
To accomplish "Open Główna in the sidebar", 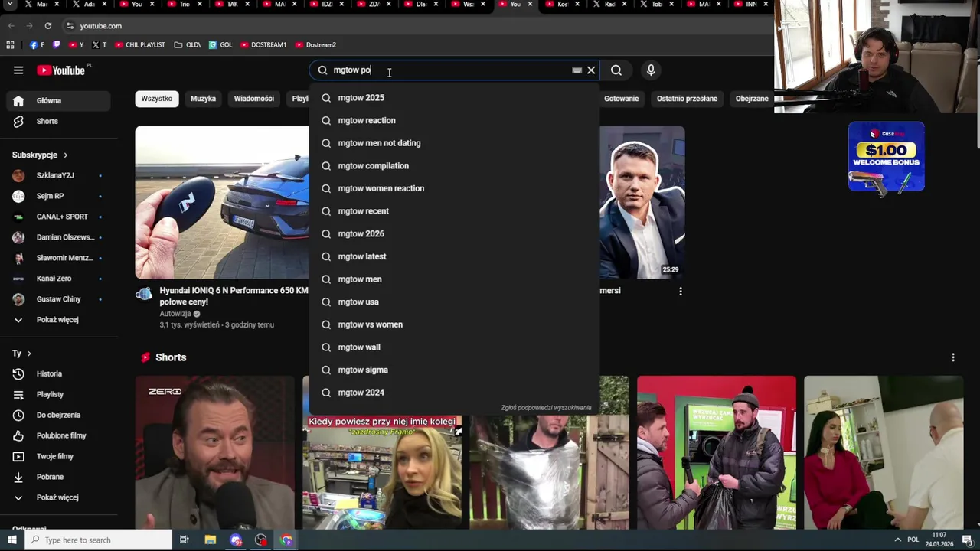I will [x=59, y=101].
